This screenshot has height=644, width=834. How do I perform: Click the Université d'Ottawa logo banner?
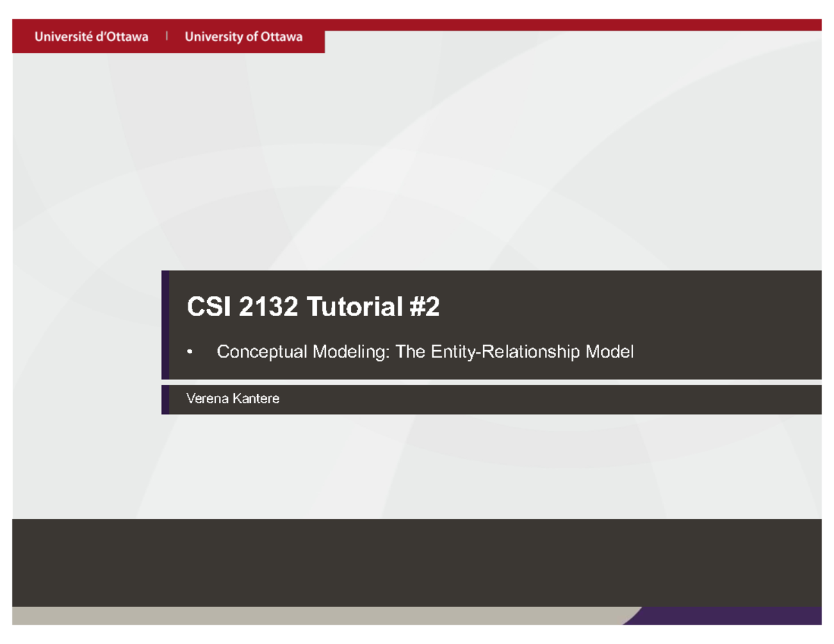click(167, 36)
